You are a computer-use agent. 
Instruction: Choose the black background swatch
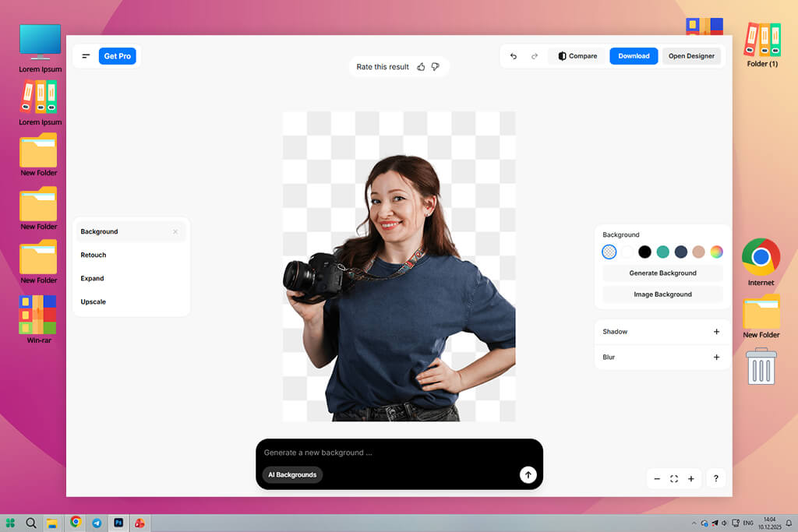click(644, 252)
